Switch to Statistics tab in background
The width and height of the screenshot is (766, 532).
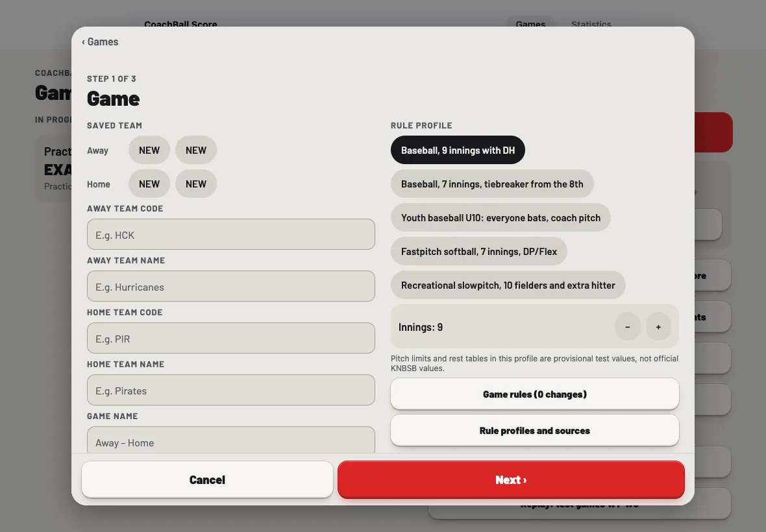pos(591,24)
